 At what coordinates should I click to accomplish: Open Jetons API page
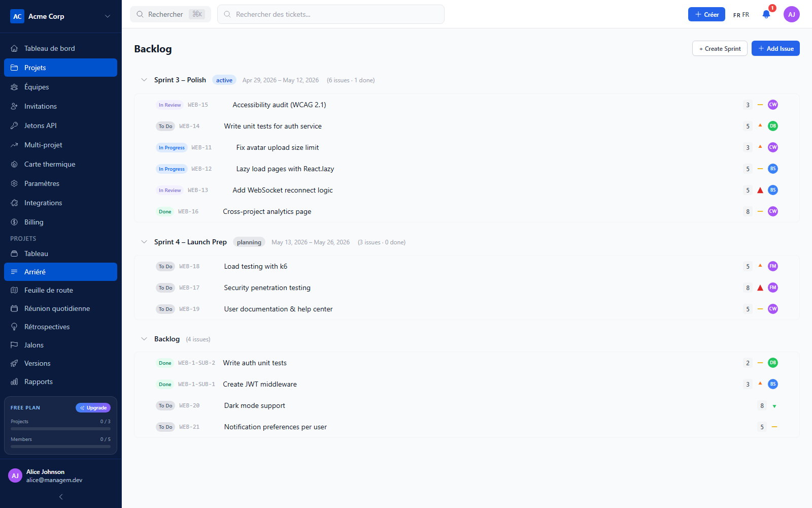[x=60, y=125]
